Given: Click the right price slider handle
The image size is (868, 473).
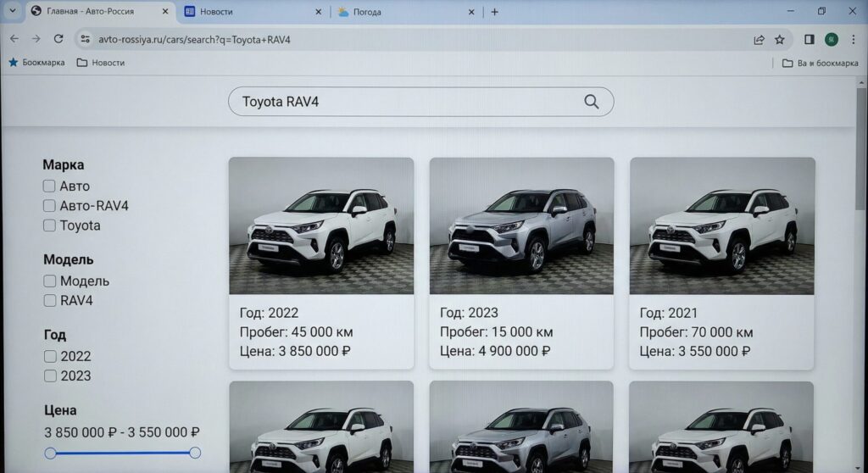Looking at the screenshot, I should click(x=195, y=453).
